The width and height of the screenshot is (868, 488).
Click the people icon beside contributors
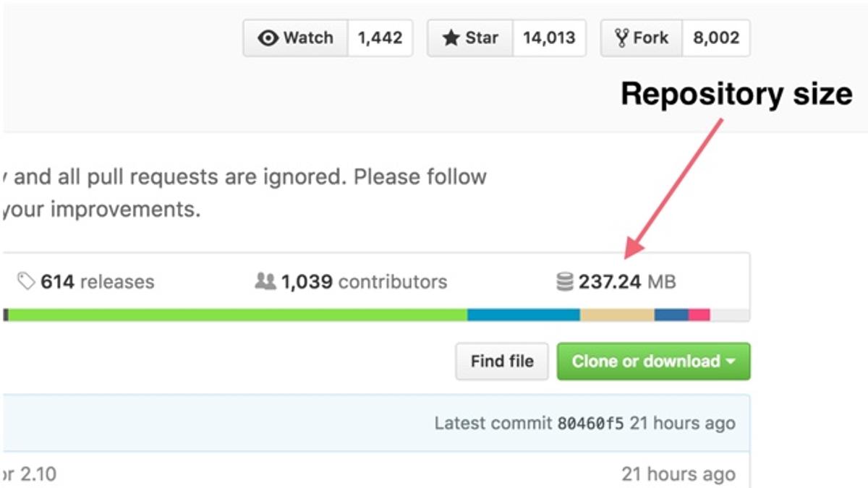point(265,281)
